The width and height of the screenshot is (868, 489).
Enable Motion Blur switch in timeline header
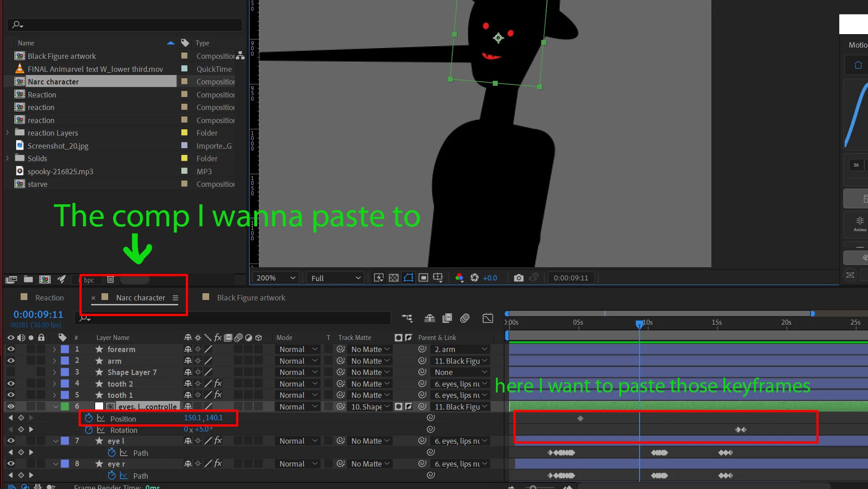[465, 318]
